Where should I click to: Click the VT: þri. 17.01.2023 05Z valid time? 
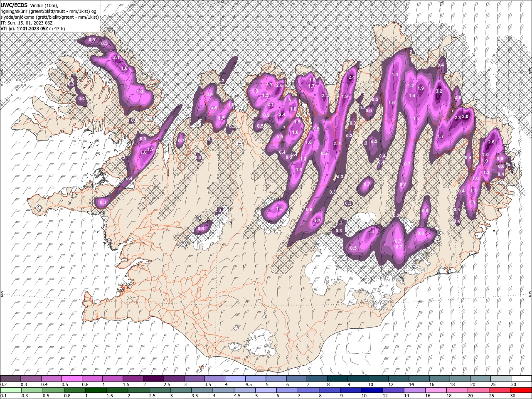(x=24, y=29)
